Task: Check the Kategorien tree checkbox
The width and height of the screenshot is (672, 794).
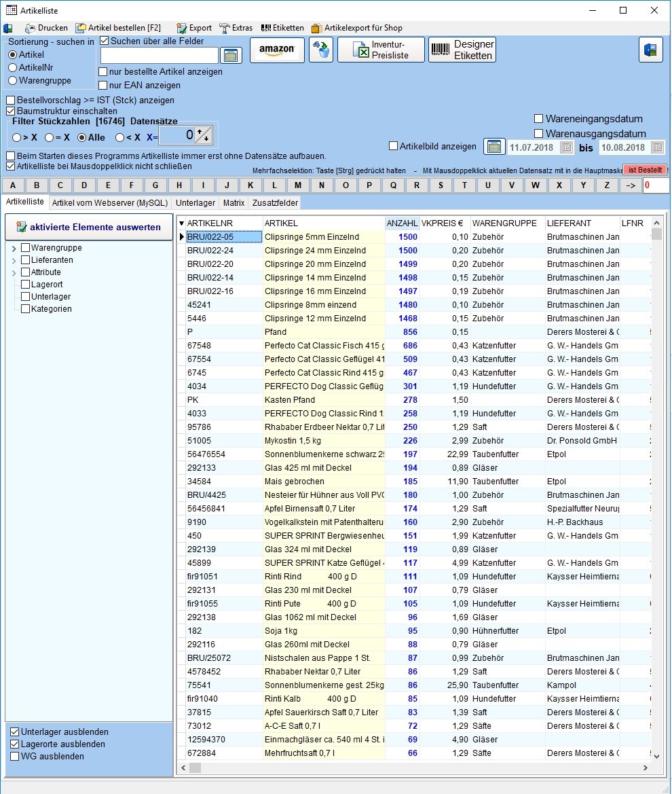Action: click(x=25, y=308)
